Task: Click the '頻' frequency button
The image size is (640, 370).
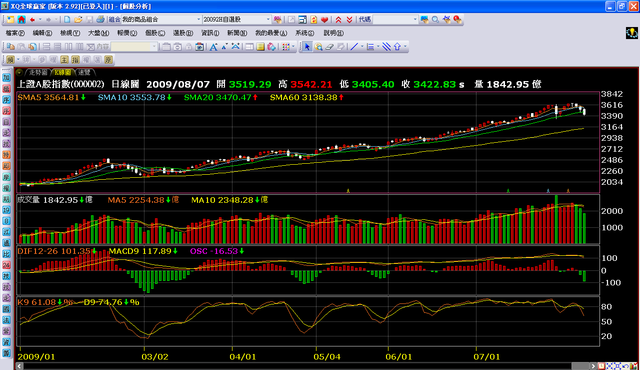Action: 10,60
